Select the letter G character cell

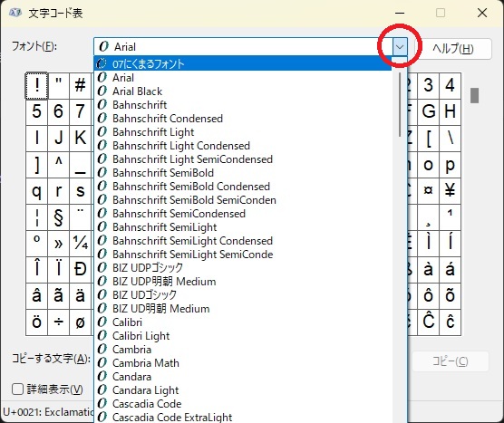pos(428,112)
